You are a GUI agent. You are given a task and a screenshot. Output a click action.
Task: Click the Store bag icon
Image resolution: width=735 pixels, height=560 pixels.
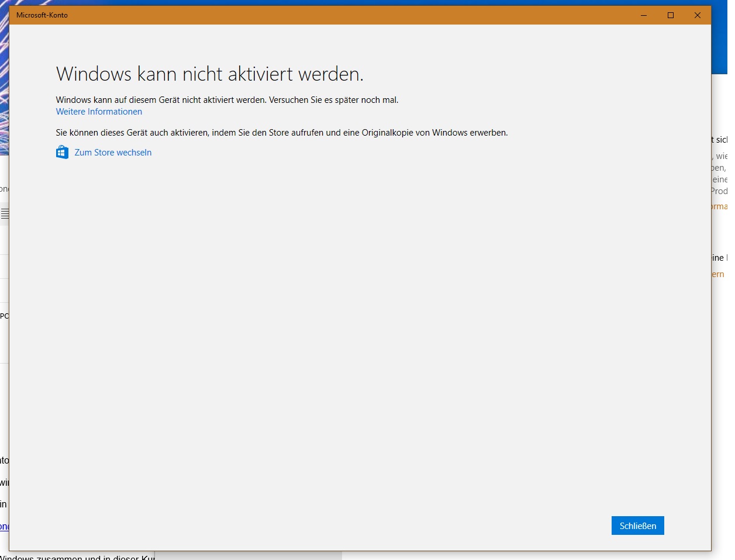pyautogui.click(x=62, y=153)
